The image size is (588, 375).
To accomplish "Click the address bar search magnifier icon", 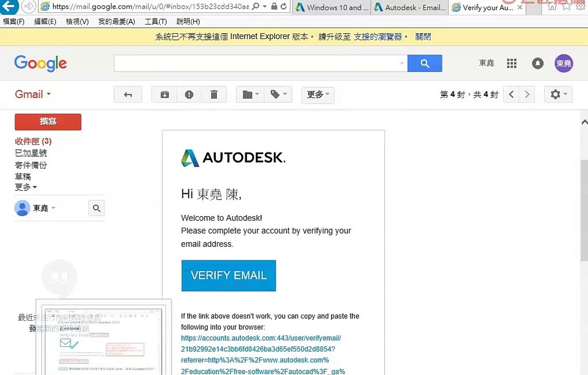I will coord(256,6).
